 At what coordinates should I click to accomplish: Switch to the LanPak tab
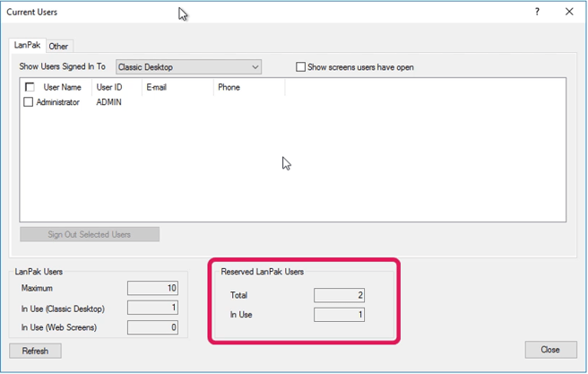point(27,46)
